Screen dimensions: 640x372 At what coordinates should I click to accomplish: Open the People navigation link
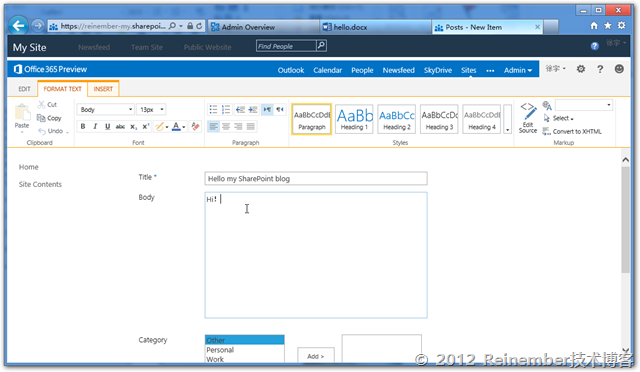click(x=362, y=70)
